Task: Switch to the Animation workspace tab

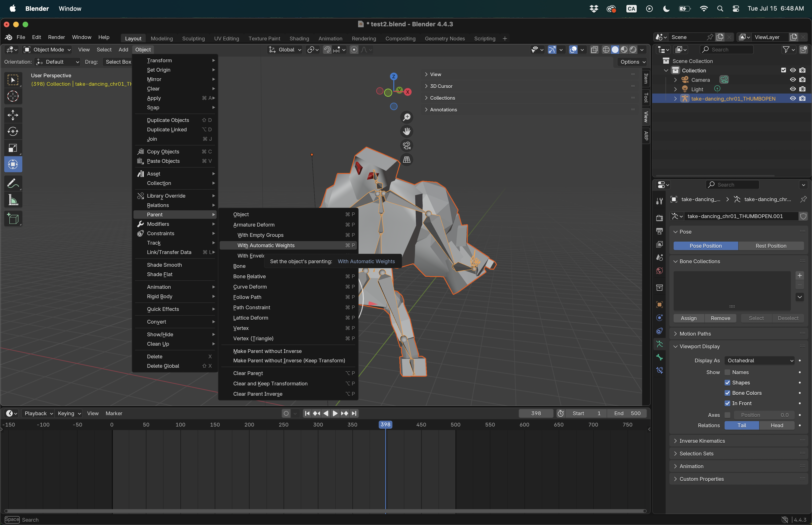Action: tap(330, 39)
